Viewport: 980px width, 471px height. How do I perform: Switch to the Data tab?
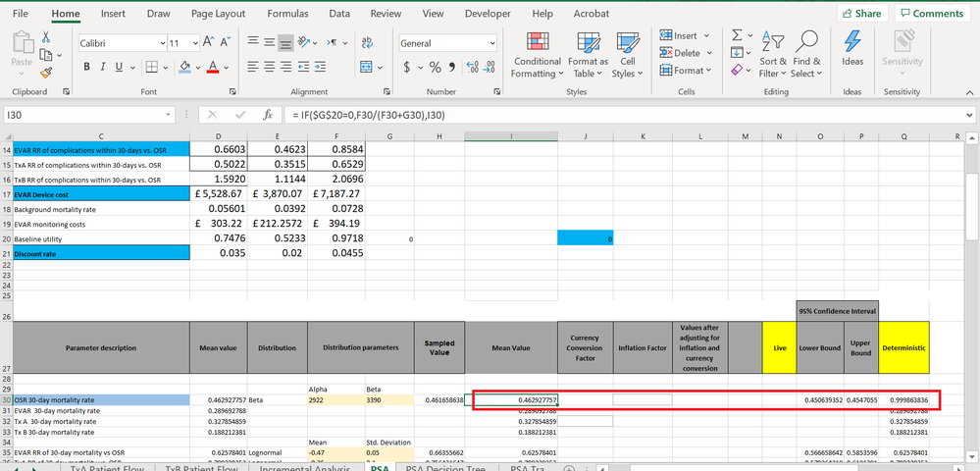pos(339,13)
